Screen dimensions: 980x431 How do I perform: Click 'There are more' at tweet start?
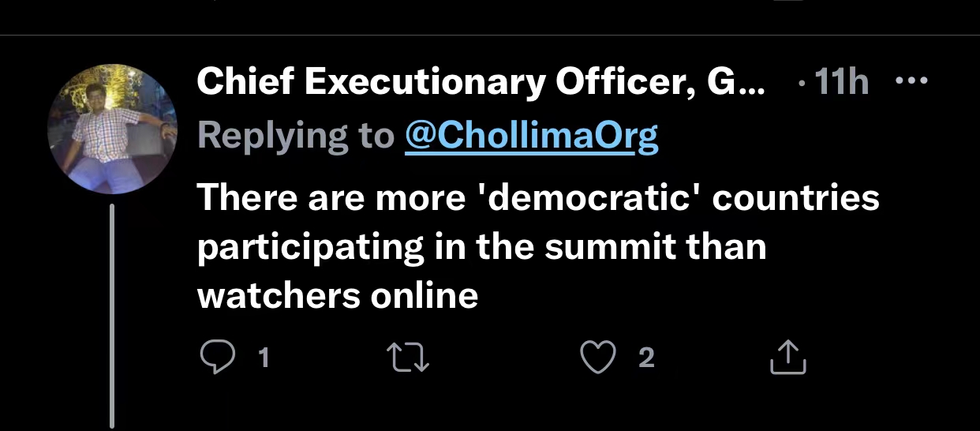pyautogui.click(x=331, y=197)
